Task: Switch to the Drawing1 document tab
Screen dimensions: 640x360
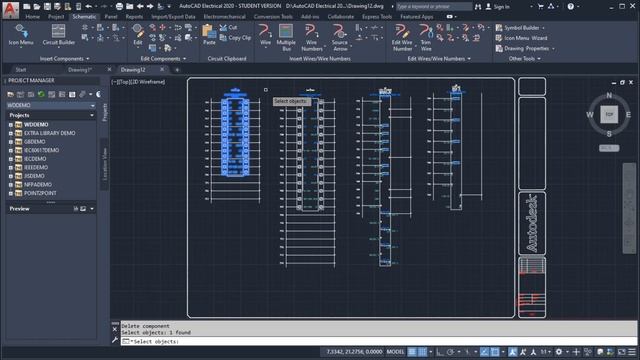Action: coord(80,70)
